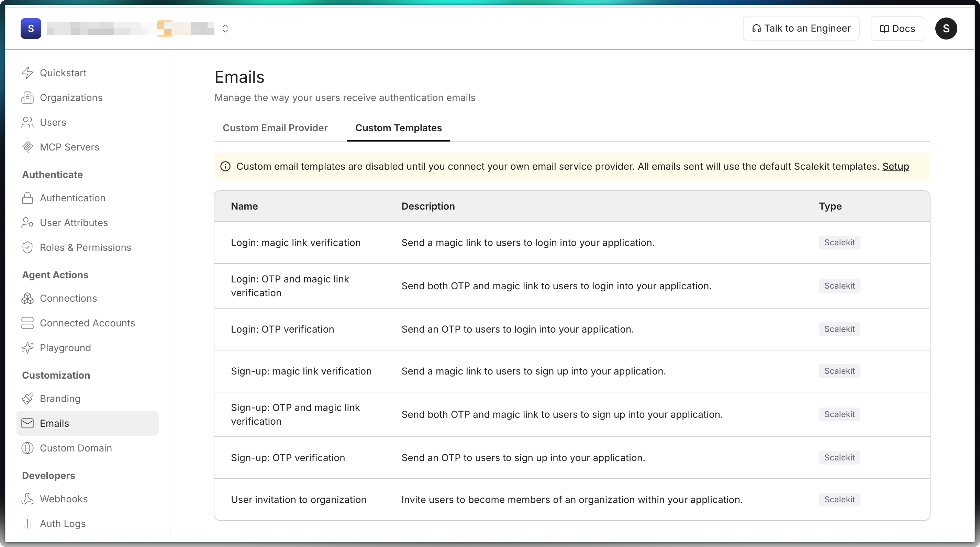Expand the workspace switcher chevron

click(x=225, y=29)
